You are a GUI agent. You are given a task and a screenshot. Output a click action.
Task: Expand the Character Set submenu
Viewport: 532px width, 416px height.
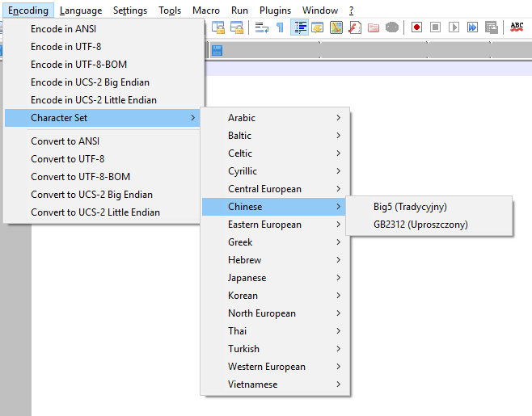(103, 118)
